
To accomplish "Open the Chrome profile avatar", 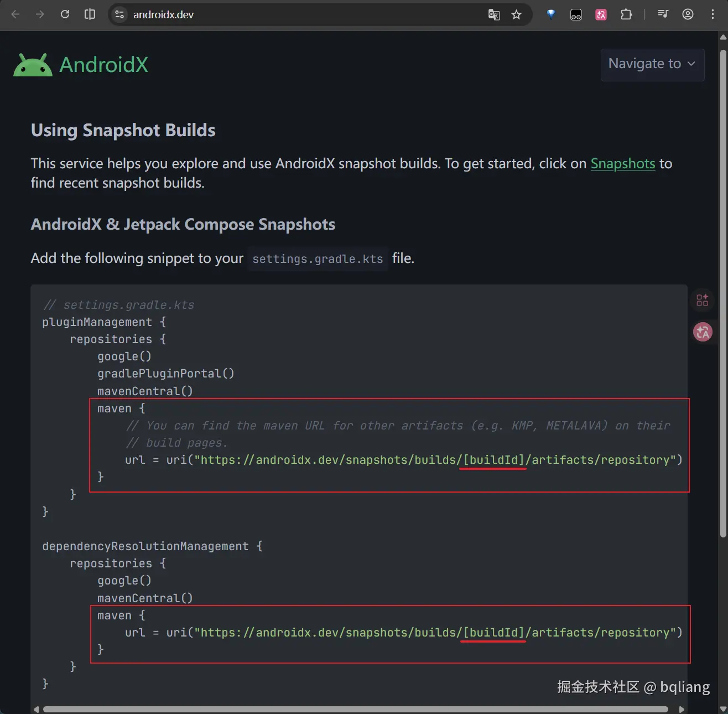I will (688, 15).
